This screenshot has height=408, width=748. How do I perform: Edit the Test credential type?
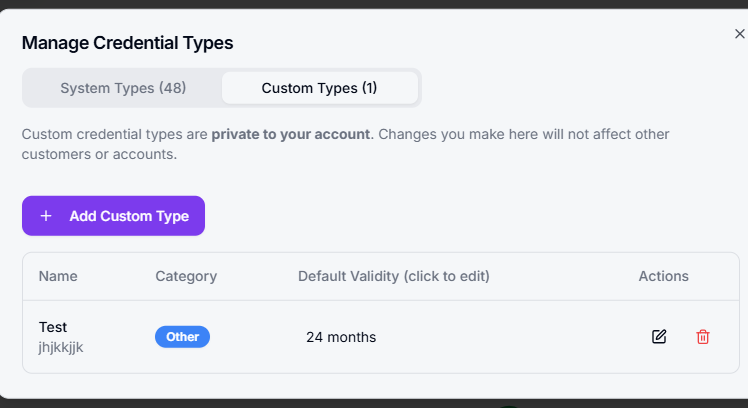click(x=659, y=337)
